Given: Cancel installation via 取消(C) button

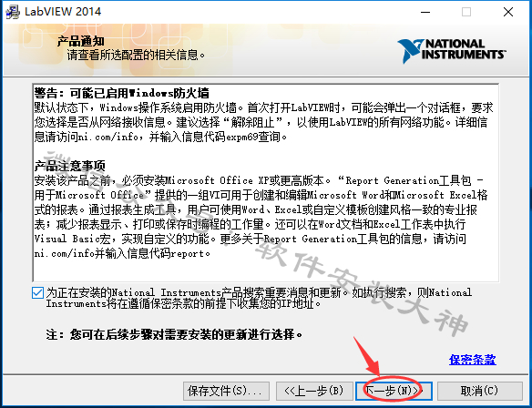Looking at the screenshot, I should (x=480, y=391).
